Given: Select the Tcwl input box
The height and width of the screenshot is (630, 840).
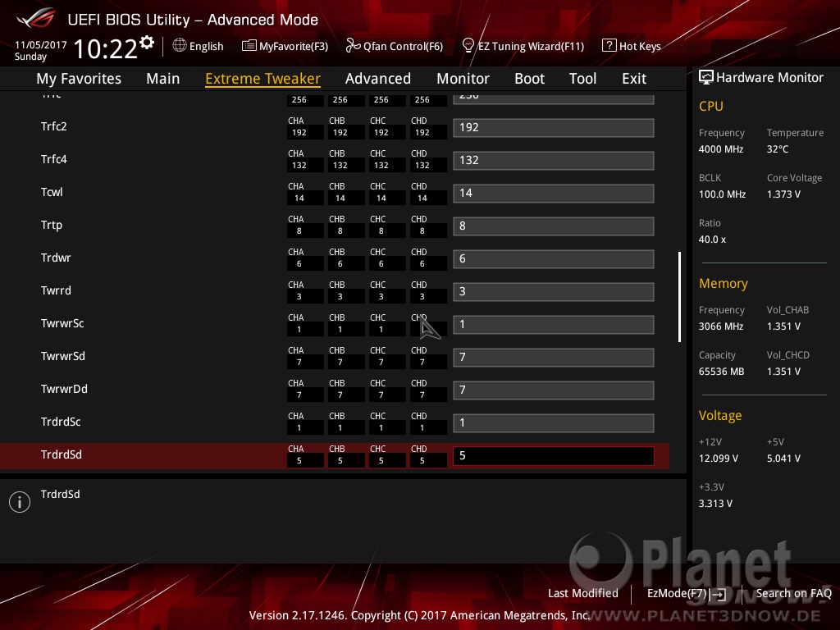Looking at the screenshot, I should tap(554, 193).
